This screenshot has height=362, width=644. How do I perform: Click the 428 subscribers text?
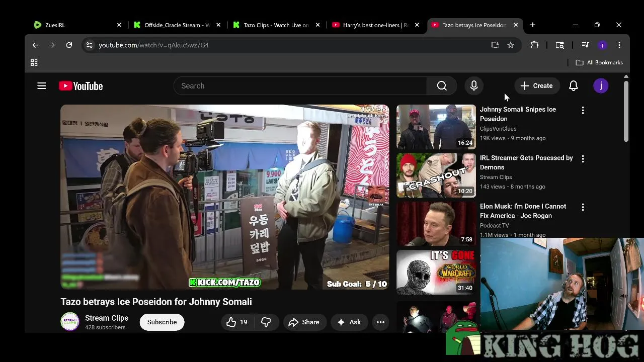[x=105, y=328]
